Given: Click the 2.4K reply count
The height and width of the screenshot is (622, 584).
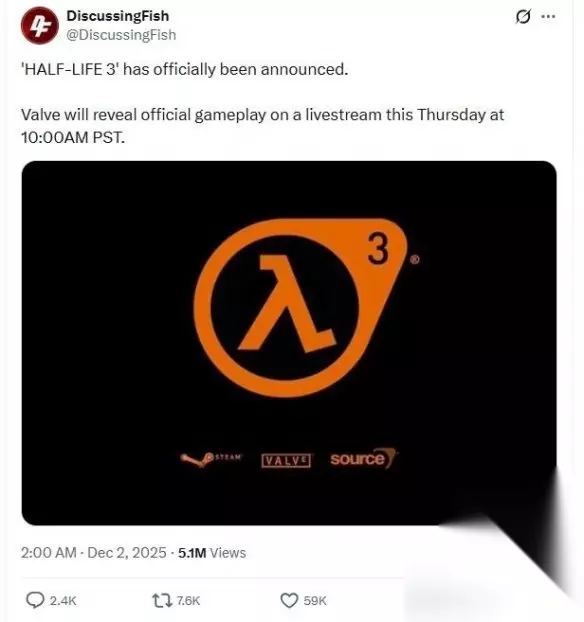Looking at the screenshot, I should pos(63,601).
